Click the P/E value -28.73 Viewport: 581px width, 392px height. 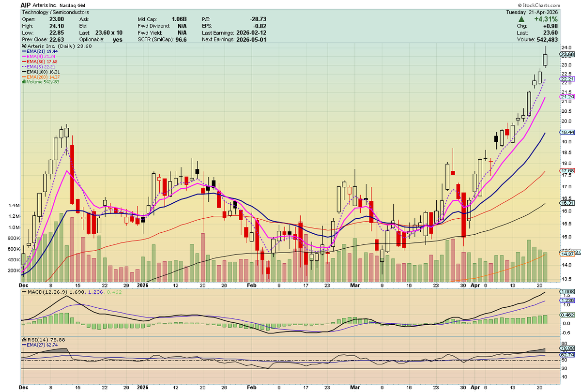tap(258, 19)
